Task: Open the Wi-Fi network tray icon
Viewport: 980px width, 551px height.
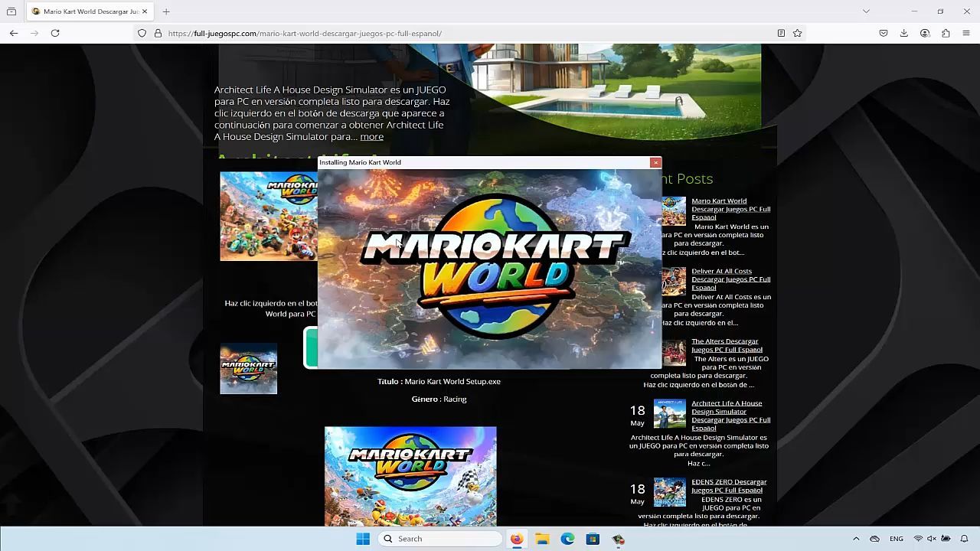Action: point(918,539)
